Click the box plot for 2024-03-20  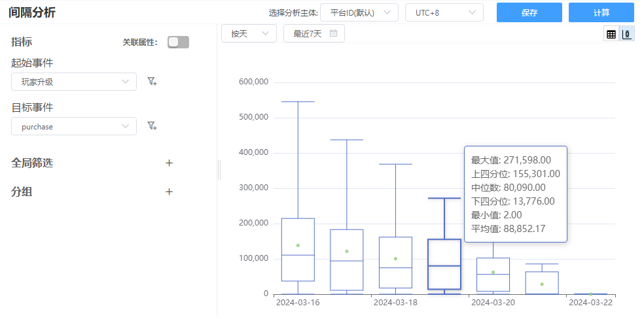pos(493,275)
